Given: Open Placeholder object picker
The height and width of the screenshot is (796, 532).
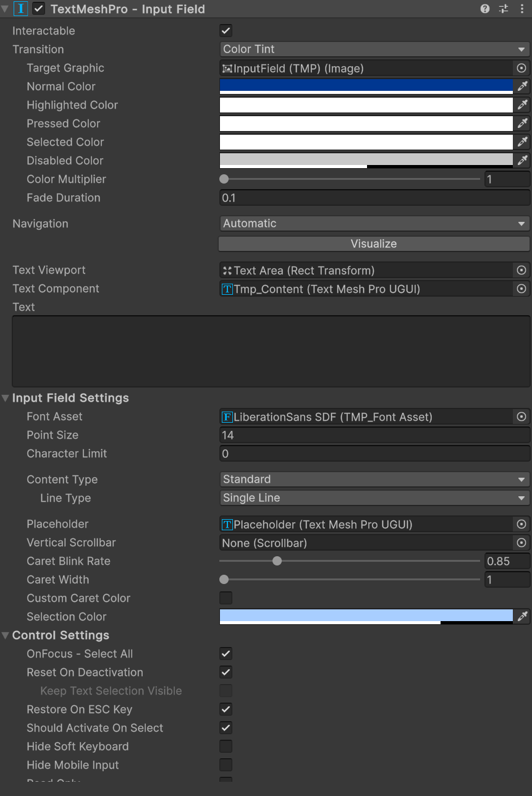Looking at the screenshot, I should (x=521, y=524).
